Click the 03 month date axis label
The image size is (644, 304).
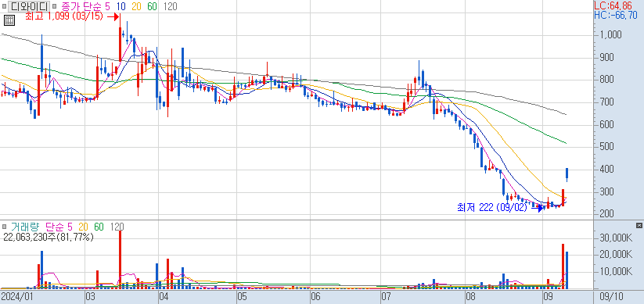[90, 296]
